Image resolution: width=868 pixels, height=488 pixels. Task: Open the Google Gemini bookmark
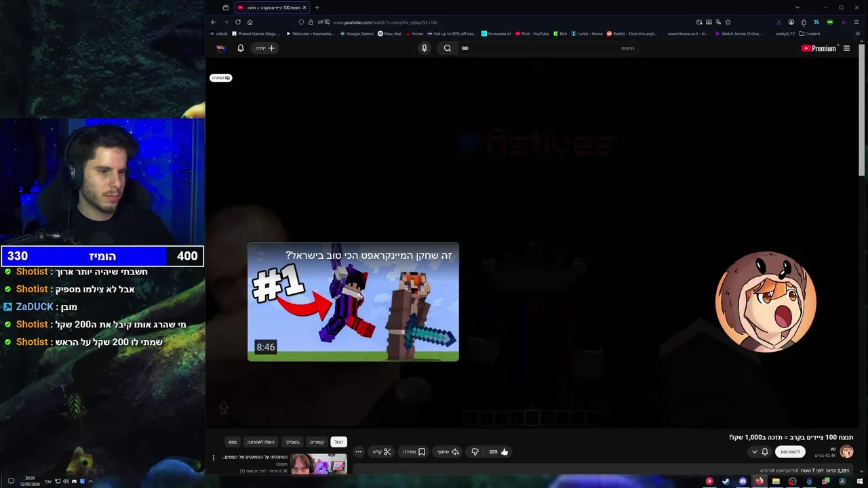[357, 33]
